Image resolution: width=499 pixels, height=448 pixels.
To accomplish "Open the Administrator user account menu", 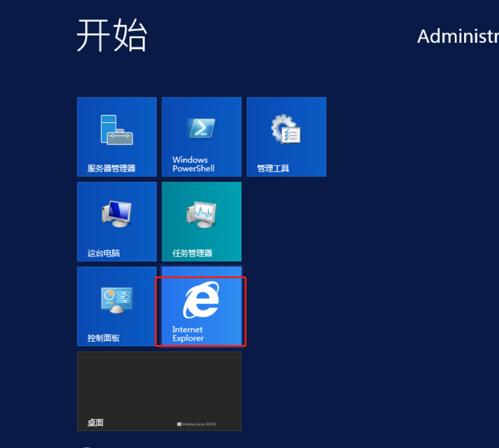I will 457,36.
